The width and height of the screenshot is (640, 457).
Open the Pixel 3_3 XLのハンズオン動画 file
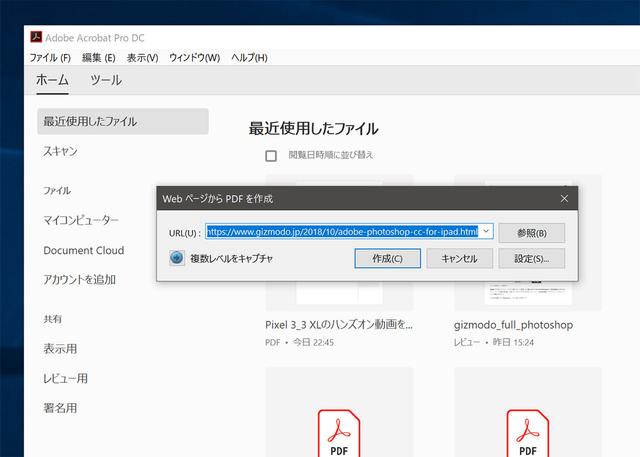coord(339,325)
